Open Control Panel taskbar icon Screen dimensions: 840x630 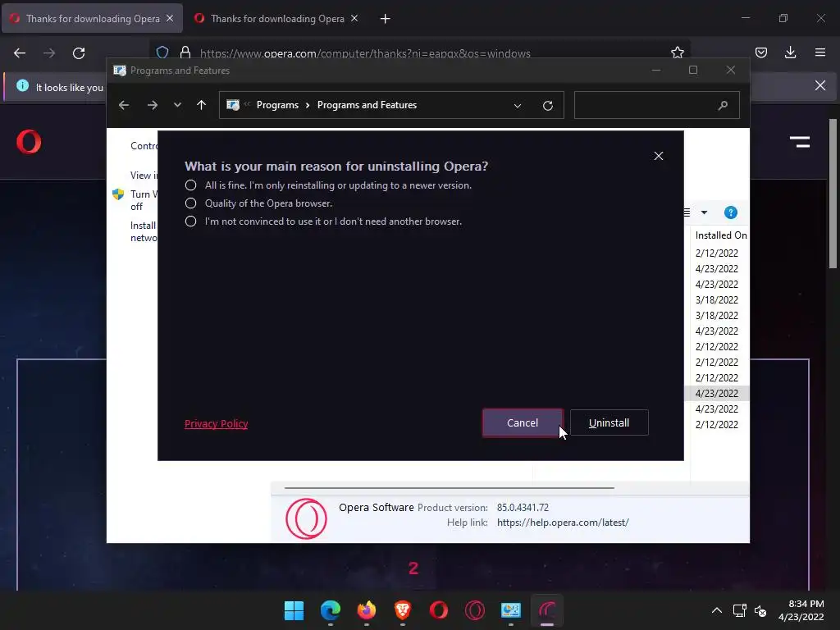[x=510, y=610]
